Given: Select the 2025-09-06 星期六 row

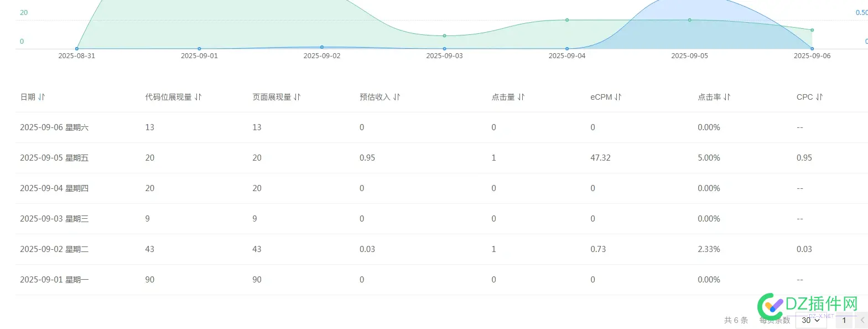Looking at the screenshot, I should click(54, 127).
